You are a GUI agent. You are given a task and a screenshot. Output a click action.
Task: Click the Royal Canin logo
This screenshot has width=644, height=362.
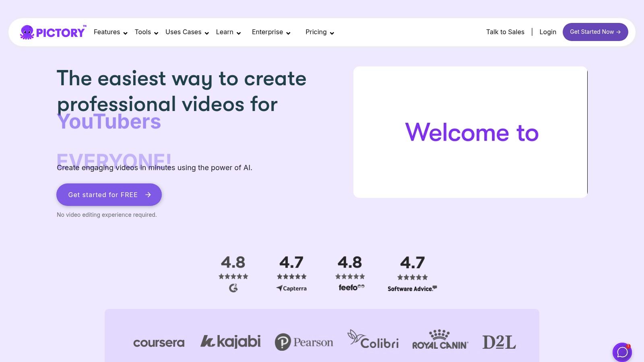click(440, 339)
